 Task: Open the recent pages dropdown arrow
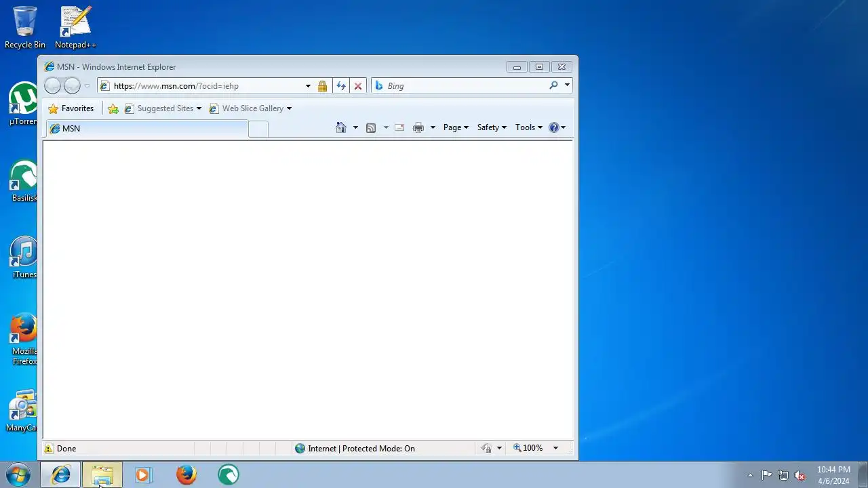(x=87, y=86)
